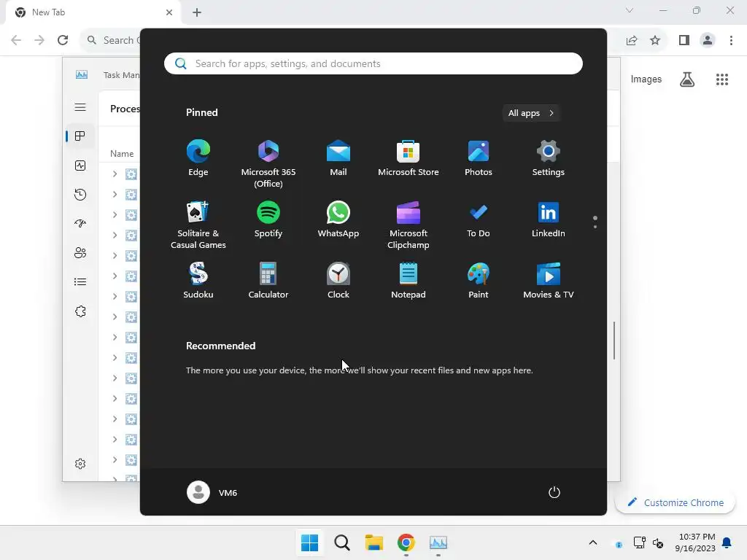Screen dimensions: 747x560
Task: Open Startup apps in Task Manager sidebar
Action: pyautogui.click(x=80, y=223)
